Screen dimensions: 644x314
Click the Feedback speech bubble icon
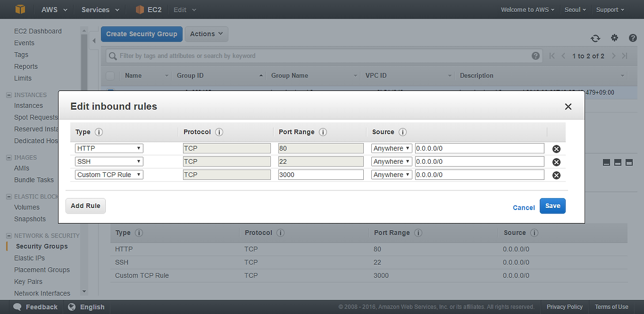point(18,307)
